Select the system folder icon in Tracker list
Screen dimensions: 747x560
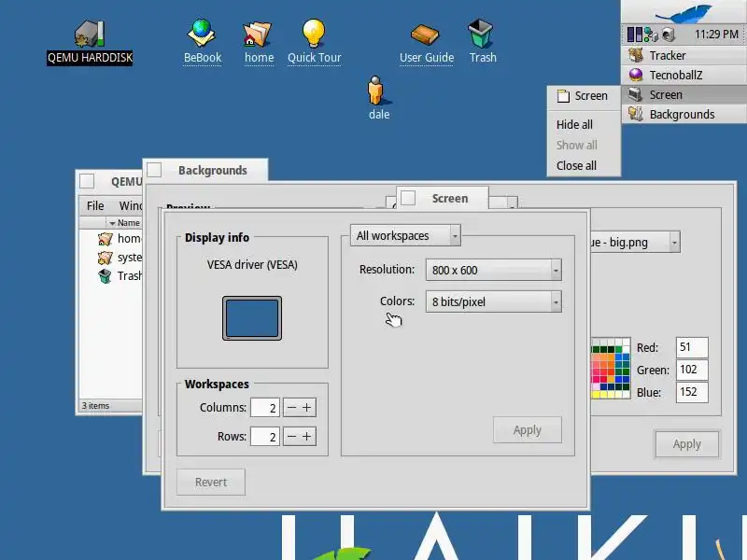click(x=105, y=258)
